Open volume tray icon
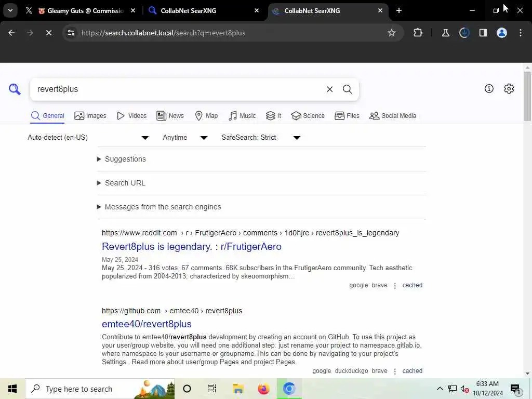The width and height of the screenshot is (532, 399). (464, 389)
